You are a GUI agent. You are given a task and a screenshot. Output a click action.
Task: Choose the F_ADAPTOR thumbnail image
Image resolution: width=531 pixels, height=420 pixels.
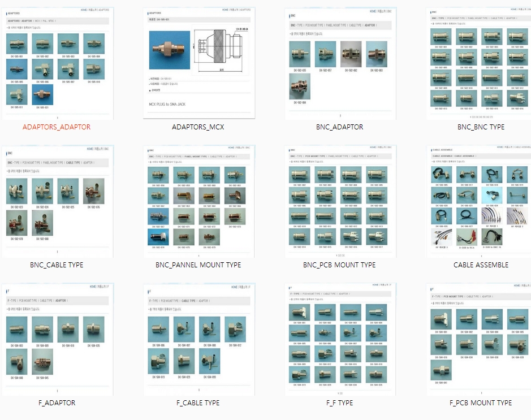click(57, 339)
